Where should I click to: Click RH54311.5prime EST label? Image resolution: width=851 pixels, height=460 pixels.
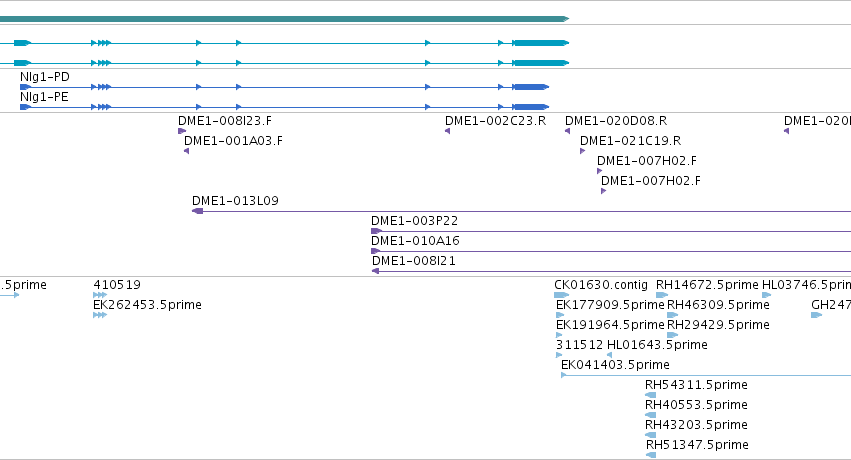point(696,385)
